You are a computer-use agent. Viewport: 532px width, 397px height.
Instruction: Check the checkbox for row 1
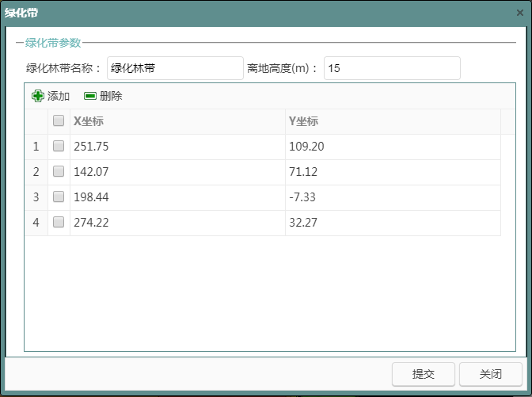tap(59, 147)
